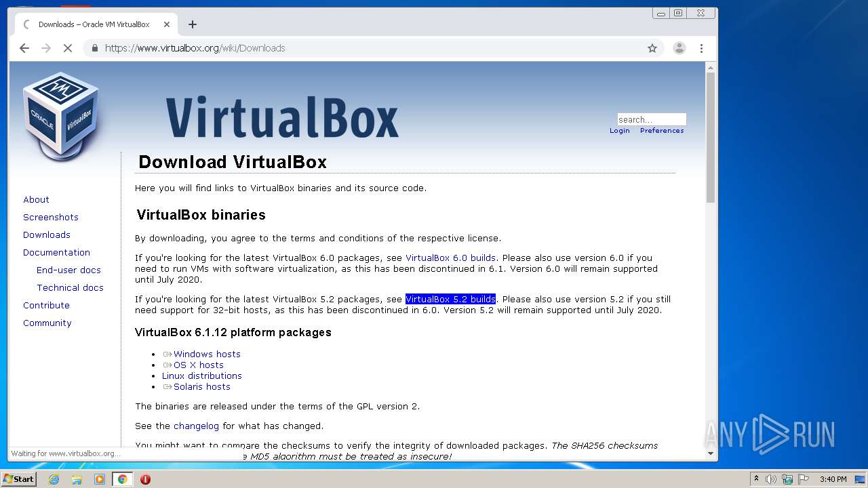Click the search box on the site

click(652, 119)
